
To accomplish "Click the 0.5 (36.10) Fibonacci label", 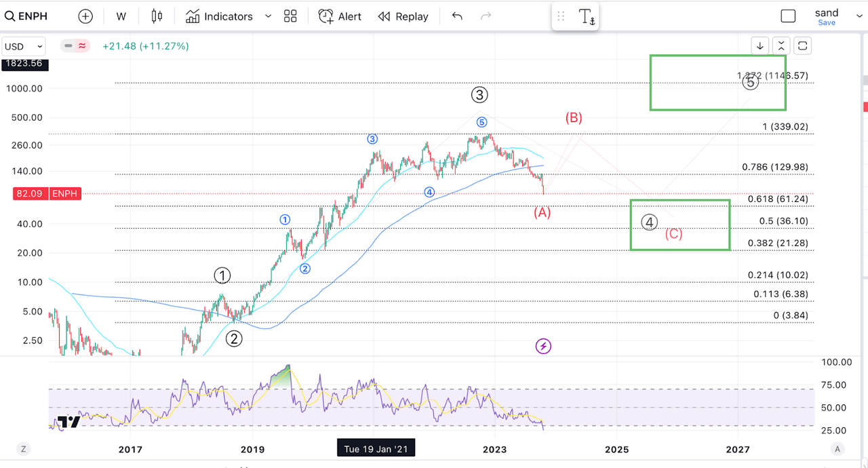I will [783, 221].
